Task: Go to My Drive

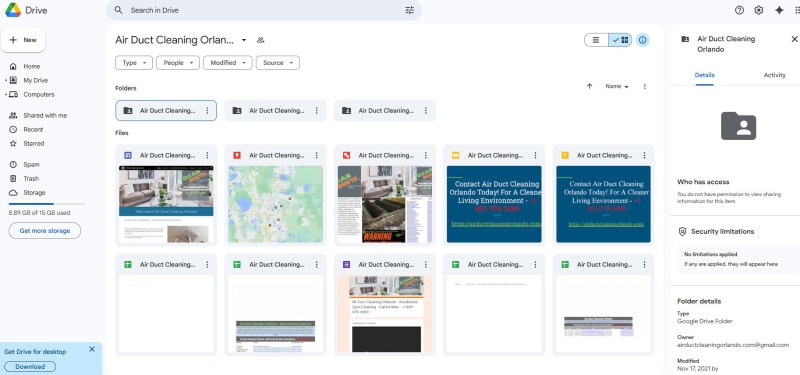Action: click(x=35, y=80)
